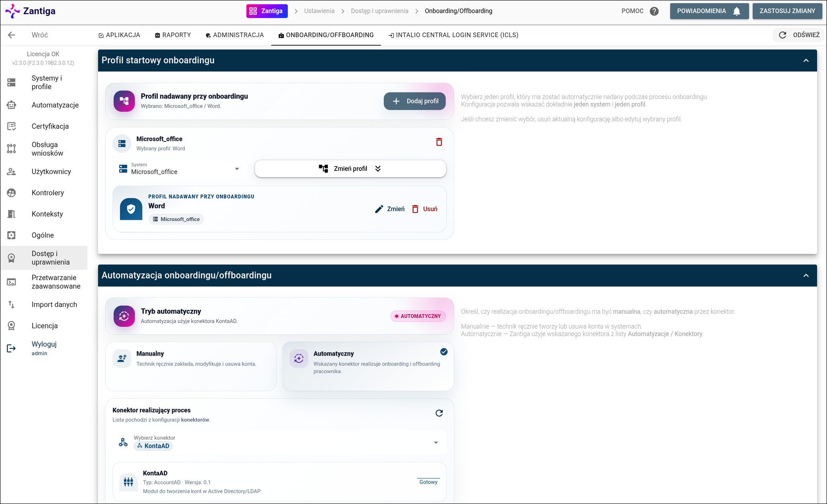Viewport: 827px width, 504px height.
Task: Click Usuń for the Word profile
Action: (424, 209)
